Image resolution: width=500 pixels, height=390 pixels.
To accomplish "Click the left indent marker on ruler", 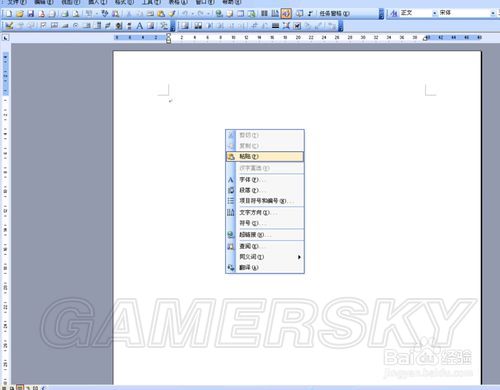I will [x=169, y=41].
